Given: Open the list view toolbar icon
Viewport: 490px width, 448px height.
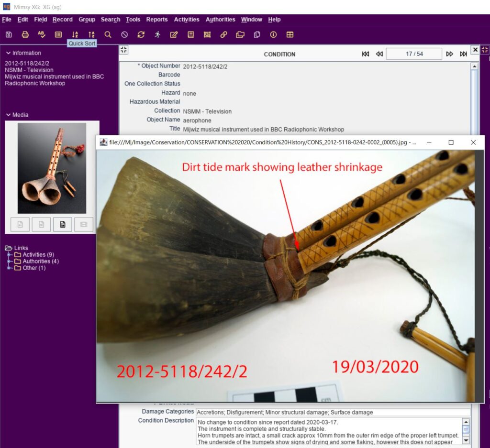Looking at the screenshot, I should (58, 34).
